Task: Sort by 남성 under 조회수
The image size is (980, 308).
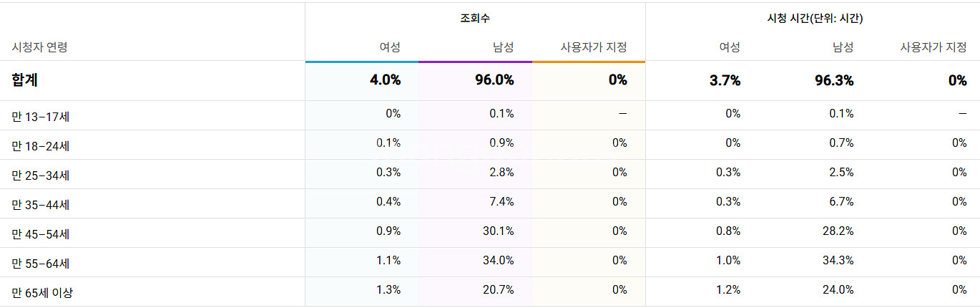Action: 503,48
